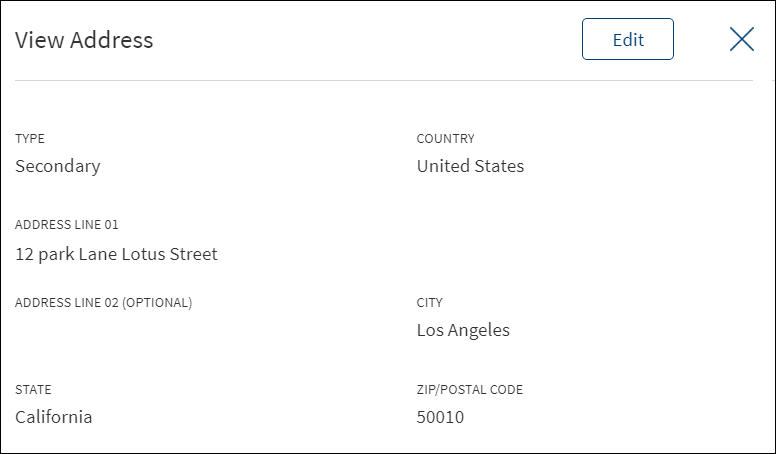Open the Edit address button
776x454 pixels.
click(628, 39)
